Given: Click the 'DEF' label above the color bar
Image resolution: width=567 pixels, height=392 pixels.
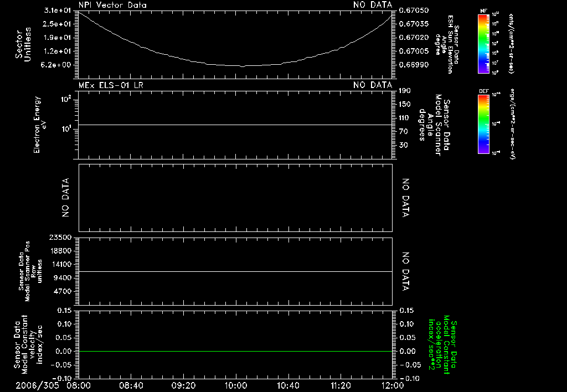Looking at the screenshot, I should (x=483, y=91).
